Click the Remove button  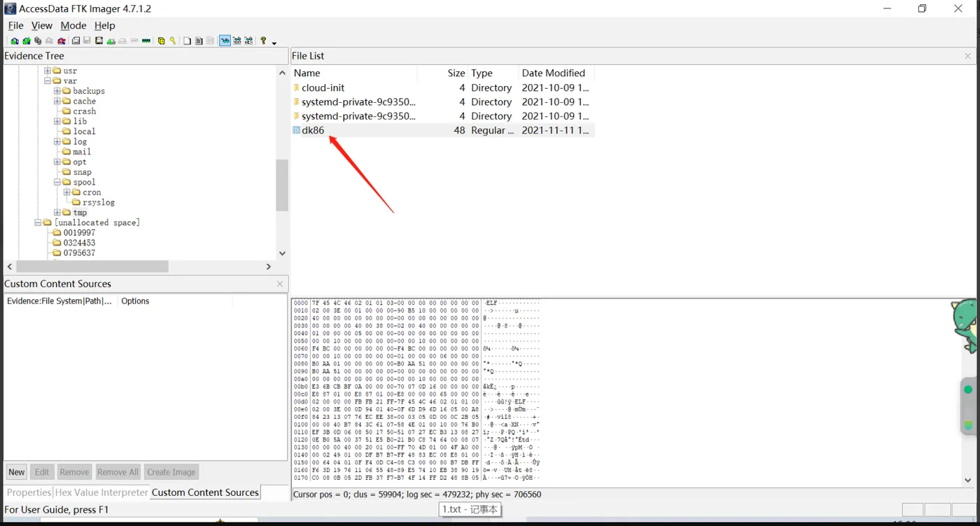tap(74, 472)
